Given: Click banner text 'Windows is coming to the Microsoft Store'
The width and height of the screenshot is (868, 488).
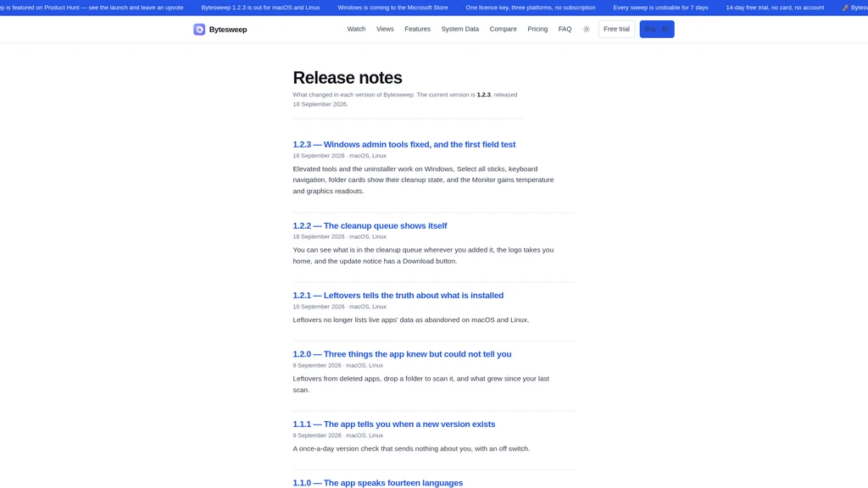Looking at the screenshot, I should [x=392, y=8].
